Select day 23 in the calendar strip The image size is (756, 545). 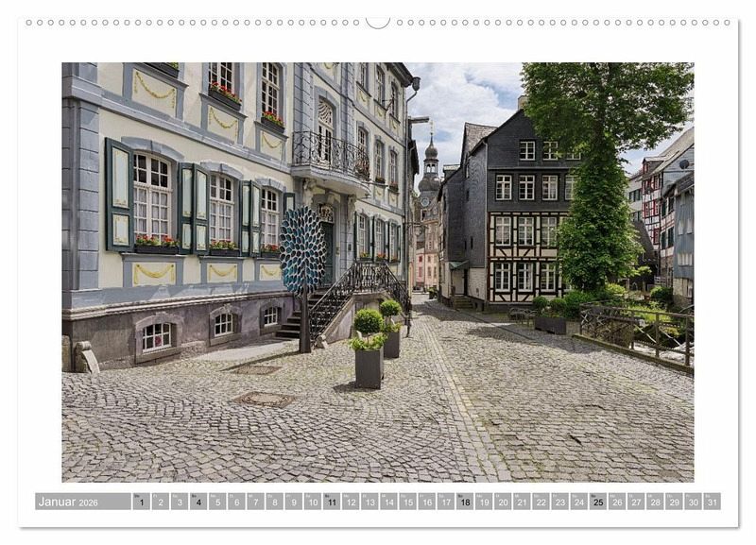tap(560, 502)
